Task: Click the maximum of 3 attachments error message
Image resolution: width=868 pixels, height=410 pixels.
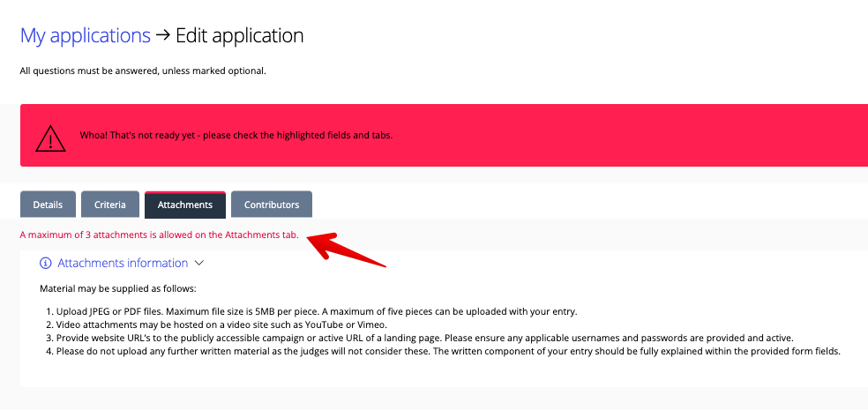Action: [x=160, y=235]
